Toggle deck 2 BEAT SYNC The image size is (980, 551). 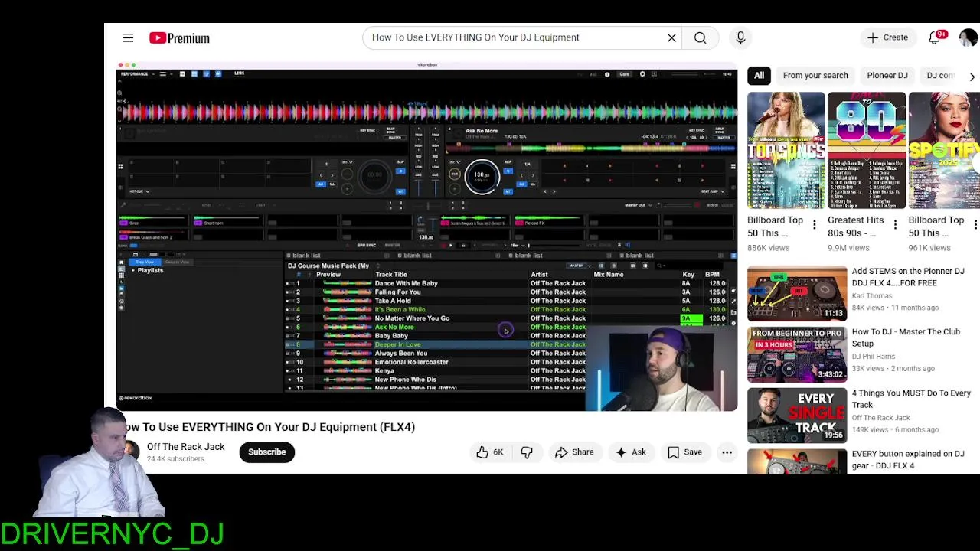(x=720, y=130)
